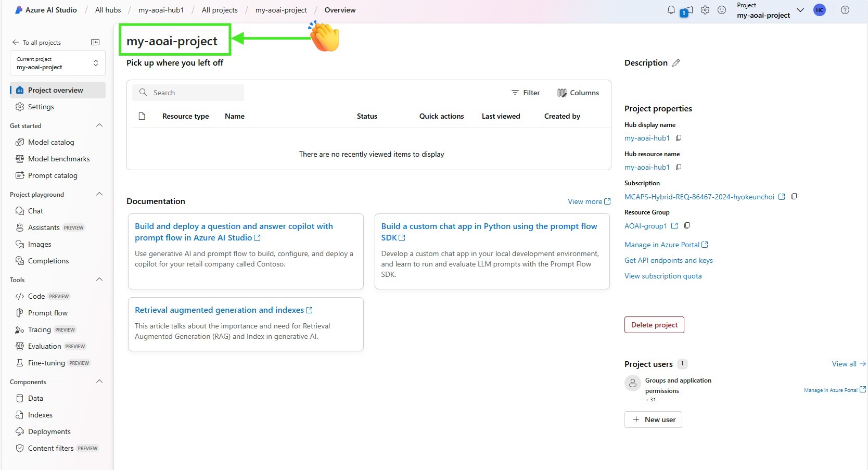Go back To all projects
This screenshot has height=470, width=868.
36,42
